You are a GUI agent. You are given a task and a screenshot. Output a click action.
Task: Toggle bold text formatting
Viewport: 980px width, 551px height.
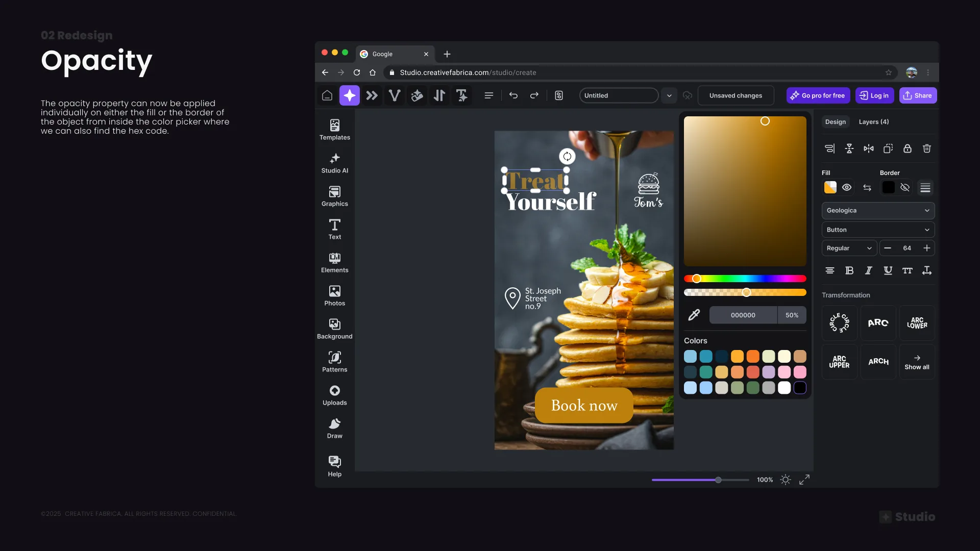(x=849, y=270)
